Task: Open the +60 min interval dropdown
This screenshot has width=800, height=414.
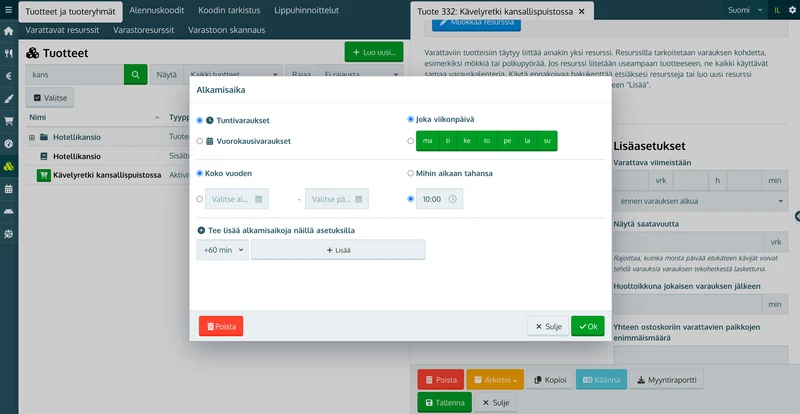Action: point(222,250)
